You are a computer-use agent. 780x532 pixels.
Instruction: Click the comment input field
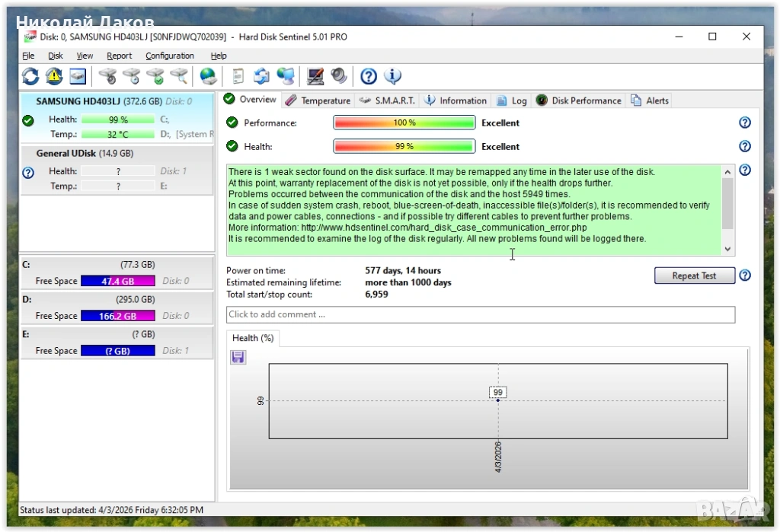(480, 314)
